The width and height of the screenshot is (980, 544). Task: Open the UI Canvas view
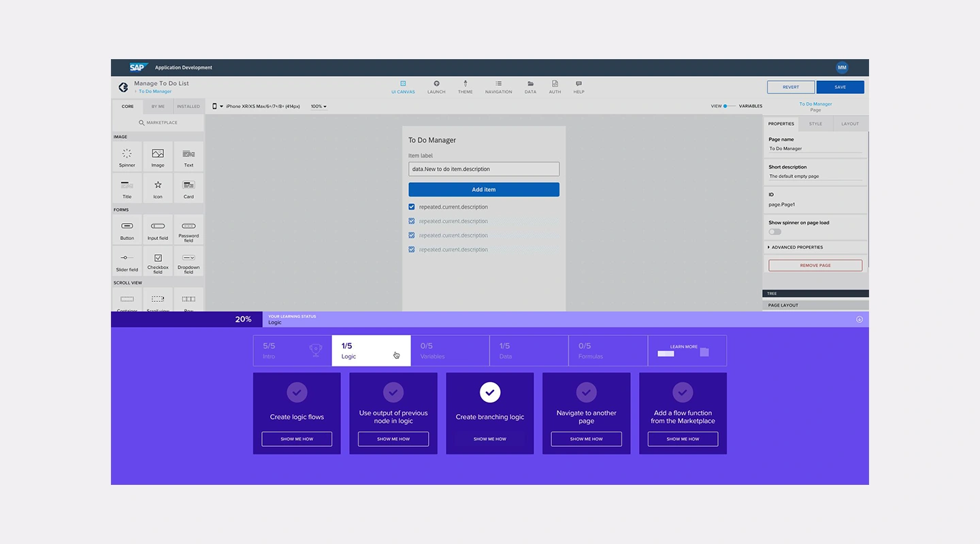click(403, 87)
